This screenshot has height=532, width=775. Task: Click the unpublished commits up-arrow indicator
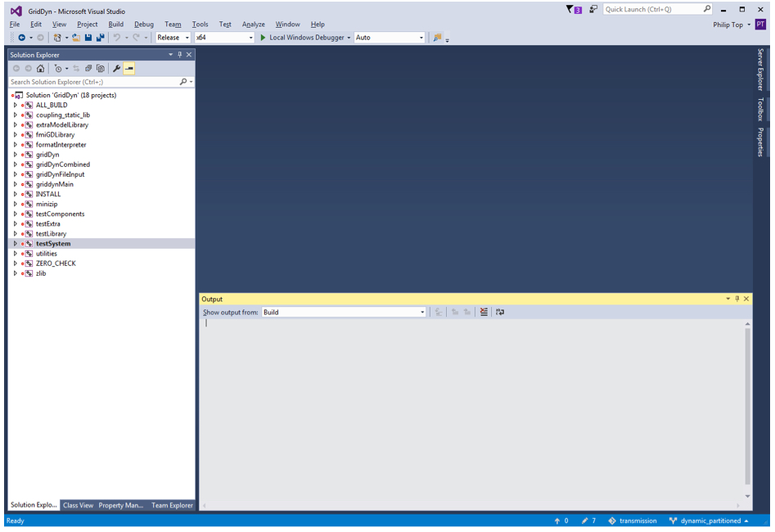pos(561,521)
